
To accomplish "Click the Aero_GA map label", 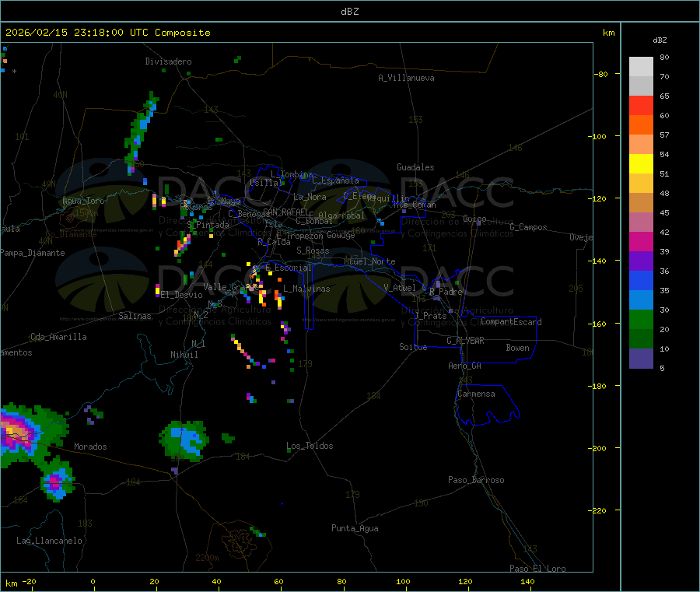I will click(x=465, y=366).
